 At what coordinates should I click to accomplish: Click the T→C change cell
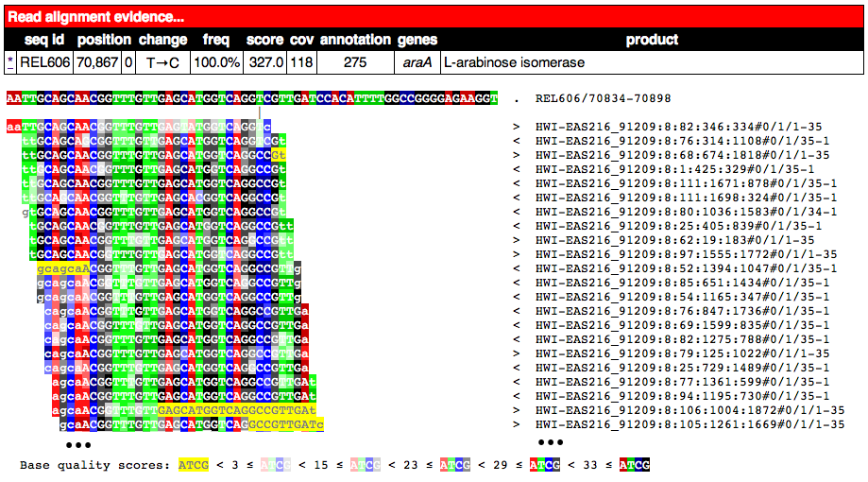pos(162,63)
